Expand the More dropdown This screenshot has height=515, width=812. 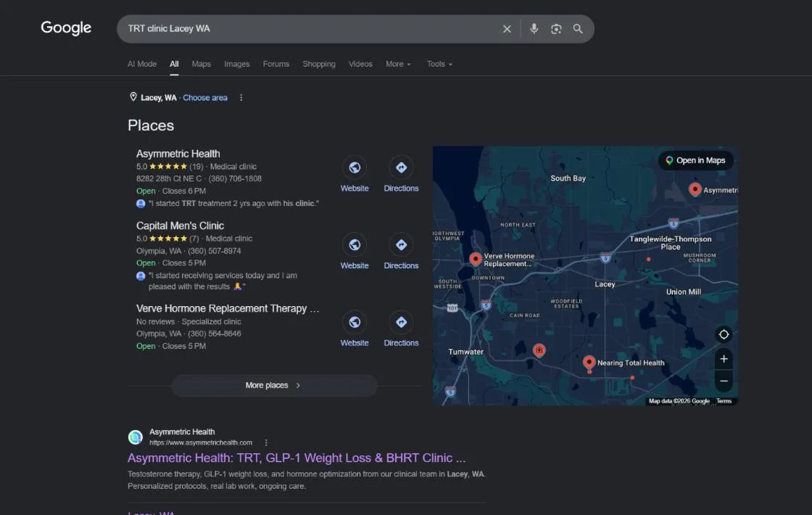point(398,64)
